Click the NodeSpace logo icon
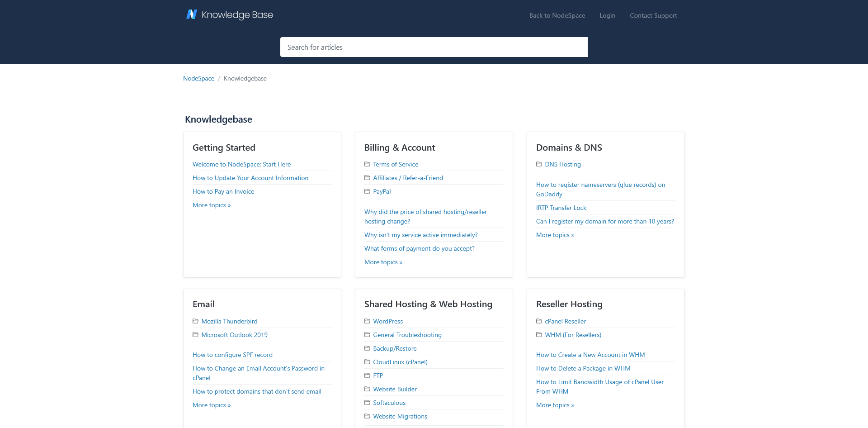Image resolution: width=868 pixels, height=428 pixels. [192, 14]
